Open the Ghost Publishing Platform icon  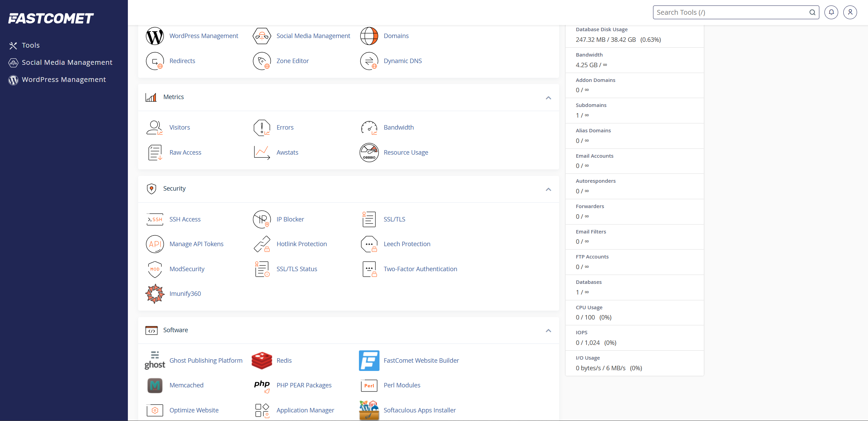155,360
